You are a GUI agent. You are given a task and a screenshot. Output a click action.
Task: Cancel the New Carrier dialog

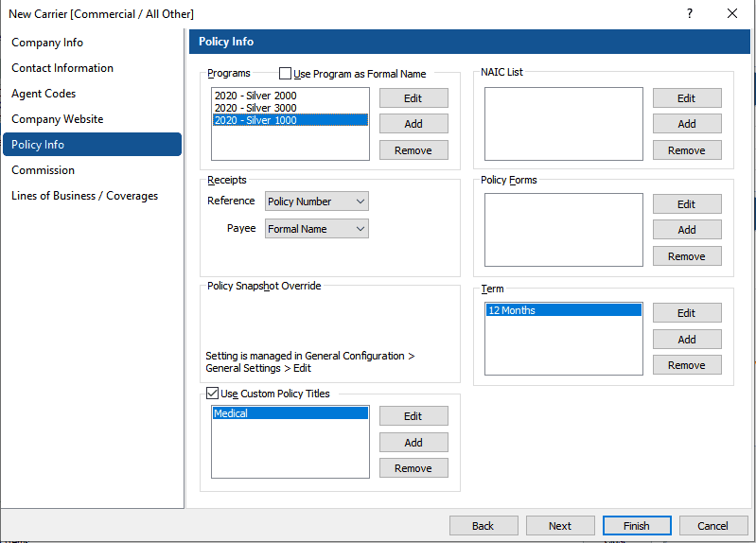point(713,526)
